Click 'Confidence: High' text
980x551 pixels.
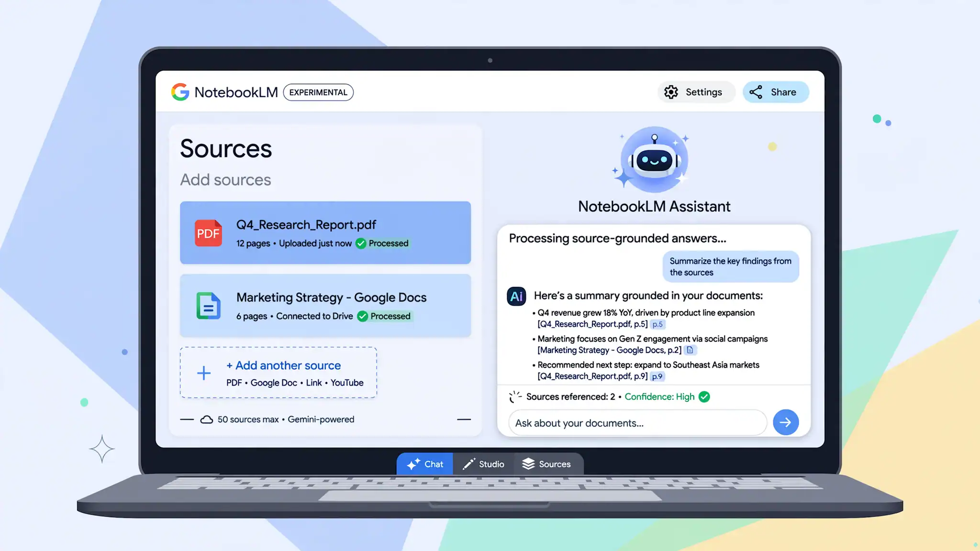tap(659, 397)
